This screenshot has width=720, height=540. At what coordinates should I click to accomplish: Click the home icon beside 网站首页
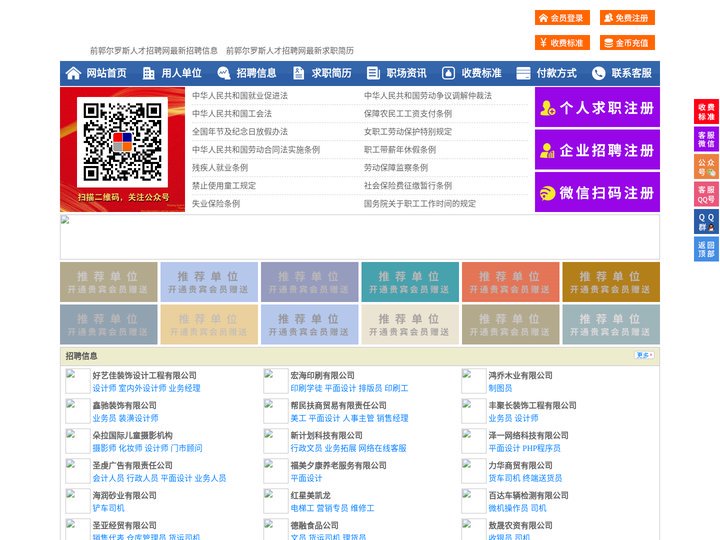[73, 73]
